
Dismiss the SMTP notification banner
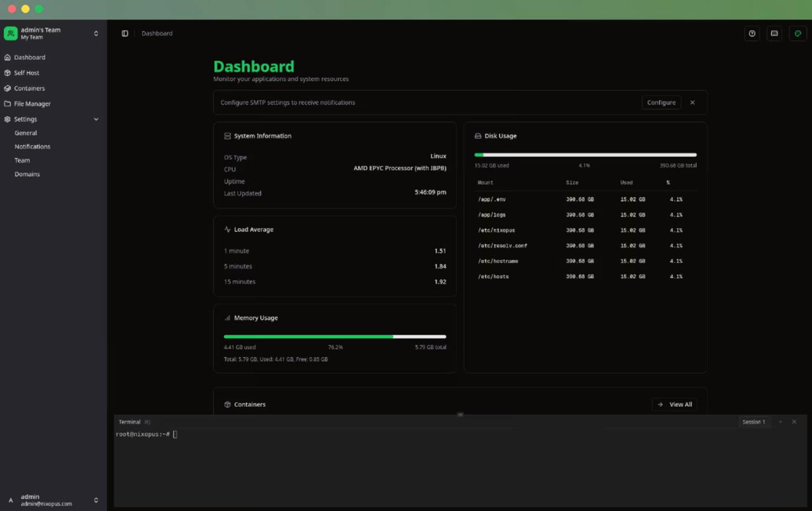pos(692,102)
